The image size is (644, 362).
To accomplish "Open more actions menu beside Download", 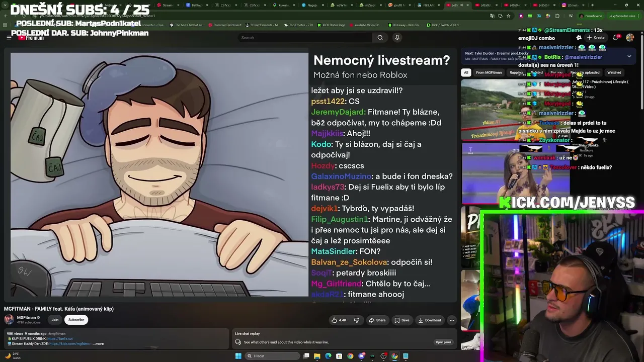I will coord(452,320).
